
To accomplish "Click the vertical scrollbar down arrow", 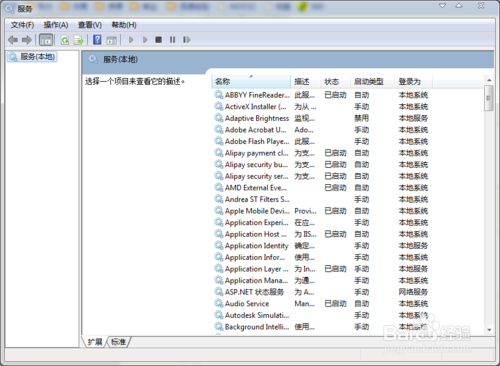I will (x=489, y=330).
